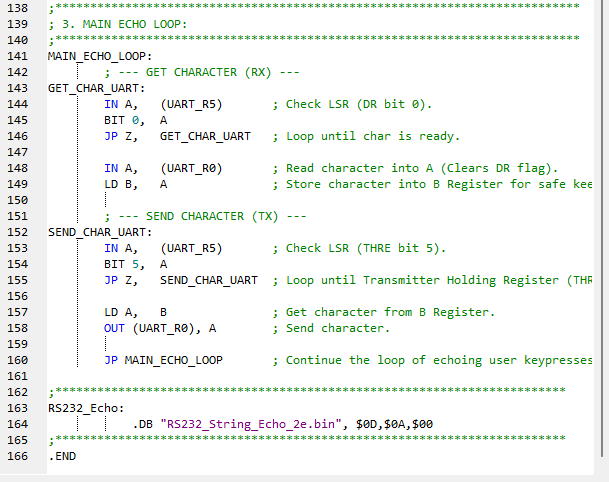Place cursor on the .END directive

[62, 456]
